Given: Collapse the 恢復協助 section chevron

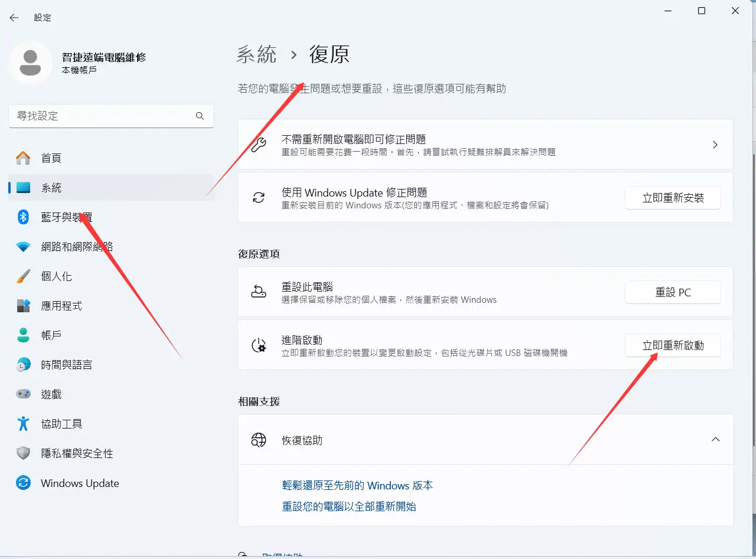Looking at the screenshot, I should pyautogui.click(x=715, y=440).
